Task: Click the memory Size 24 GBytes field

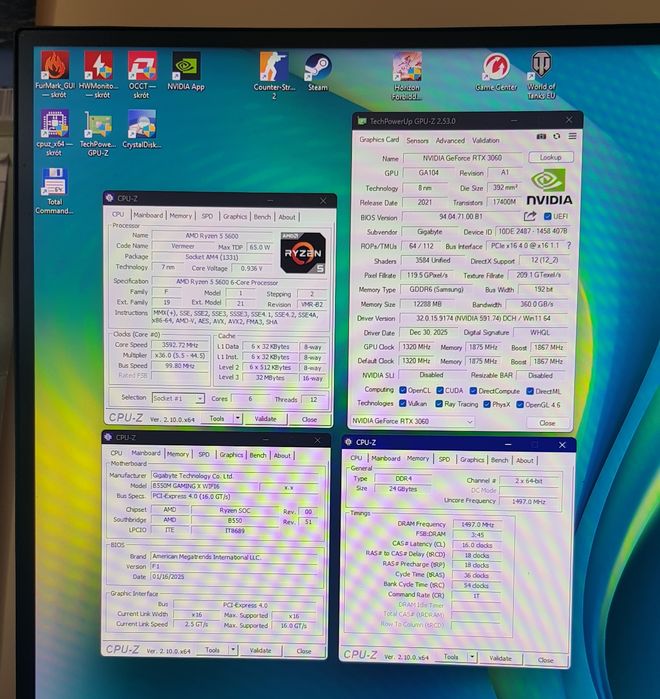Action: pos(403,489)
